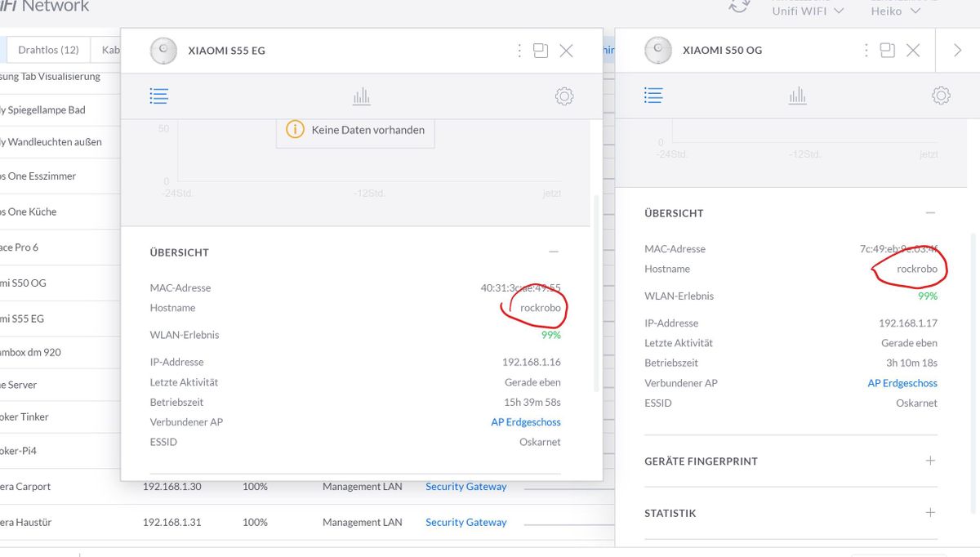The height and width of the screenshot is (557, 980).
Task: Open details list tab in S55 EG panel
Action: (158, 96)
